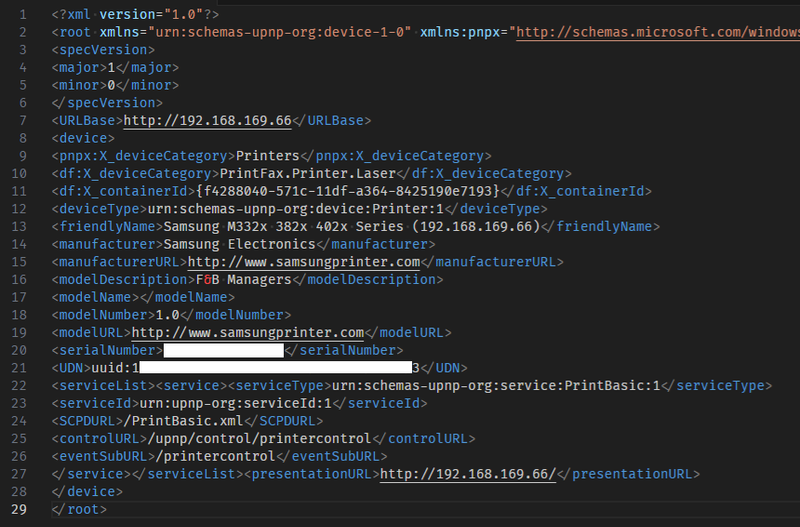Click the containerId GUID f4288040-571c-11df value
The image size is (800, 527).
click(347, 191)
